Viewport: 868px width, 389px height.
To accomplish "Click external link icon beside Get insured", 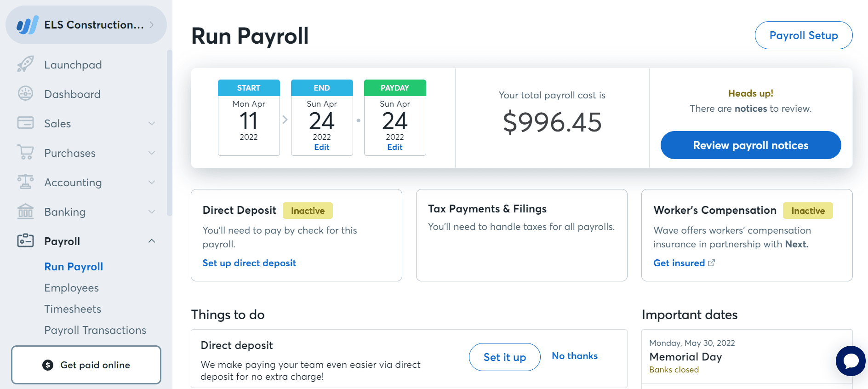I will (712, 263).
